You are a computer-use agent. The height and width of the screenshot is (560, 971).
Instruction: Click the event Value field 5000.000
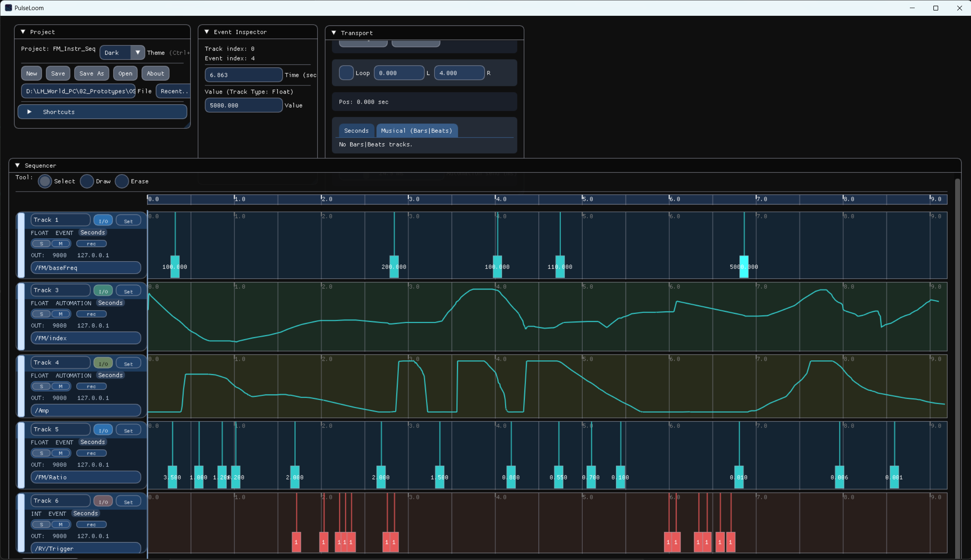243,105
